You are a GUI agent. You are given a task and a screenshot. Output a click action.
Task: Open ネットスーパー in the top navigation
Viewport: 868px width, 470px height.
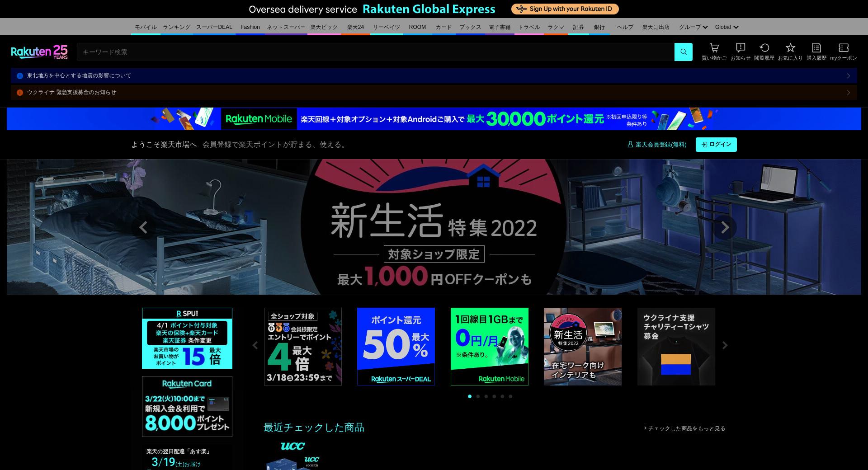pyautogui.click(x=286, y=27)
